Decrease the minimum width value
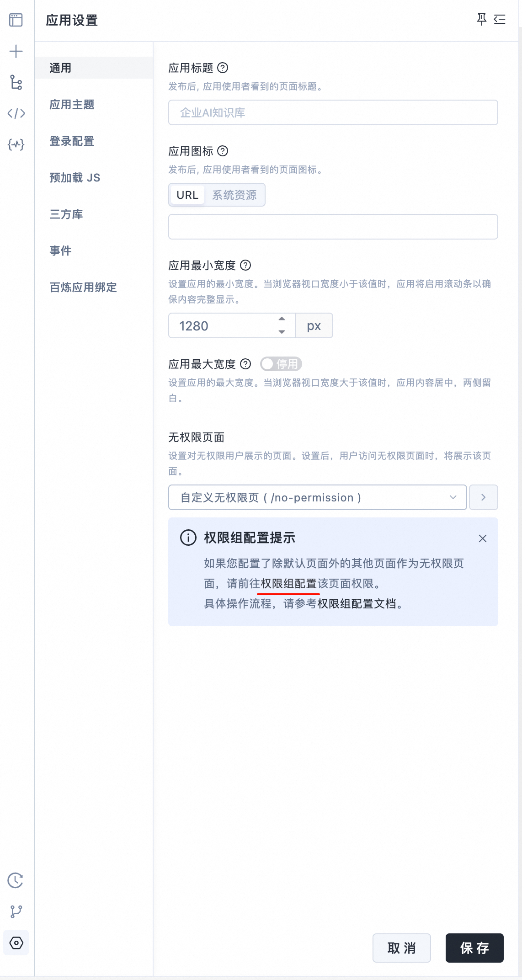The image size is (522, 980). pos(282,332)
